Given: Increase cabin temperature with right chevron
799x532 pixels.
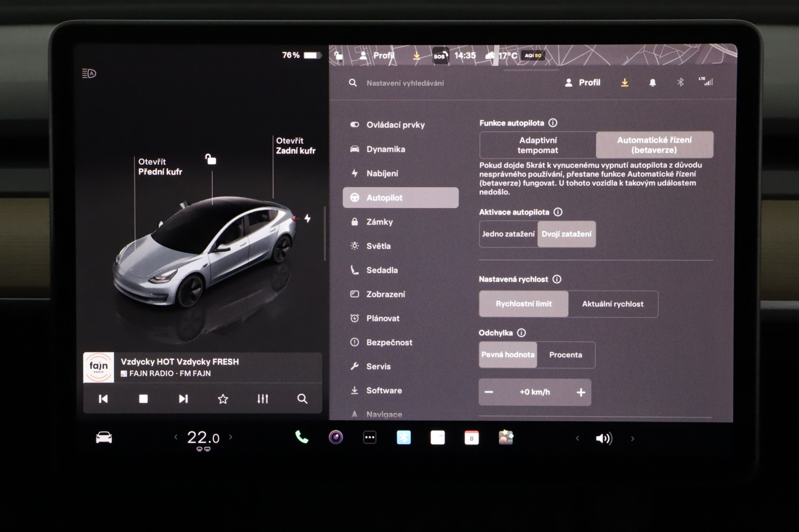Looking at the screenshot, I should [x=231, y=437].
